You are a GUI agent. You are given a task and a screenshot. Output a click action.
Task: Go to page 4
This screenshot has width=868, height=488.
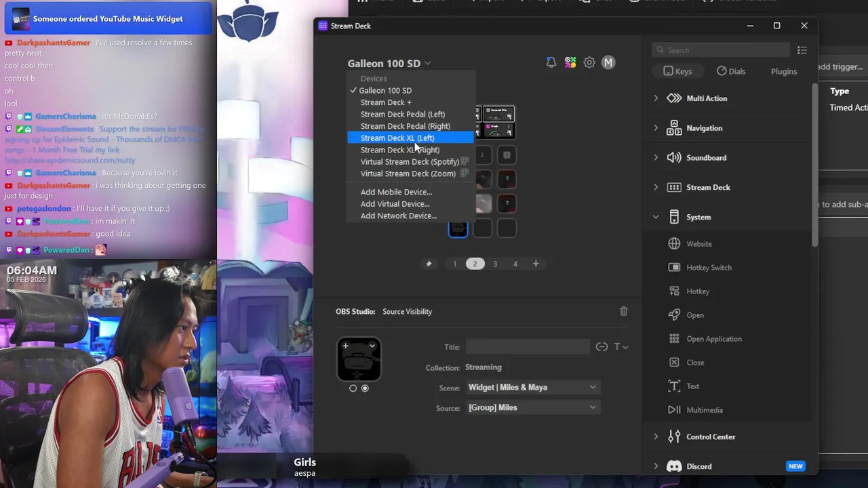515,264
